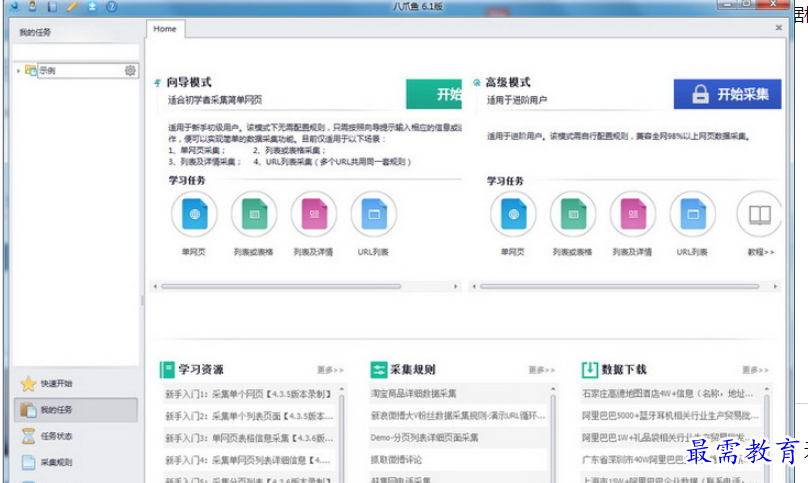This screenshot has width=808, height=483.
Task: Open 新手入门1: 采集单个网页 tutorial
Action: [x=249, y=394]
